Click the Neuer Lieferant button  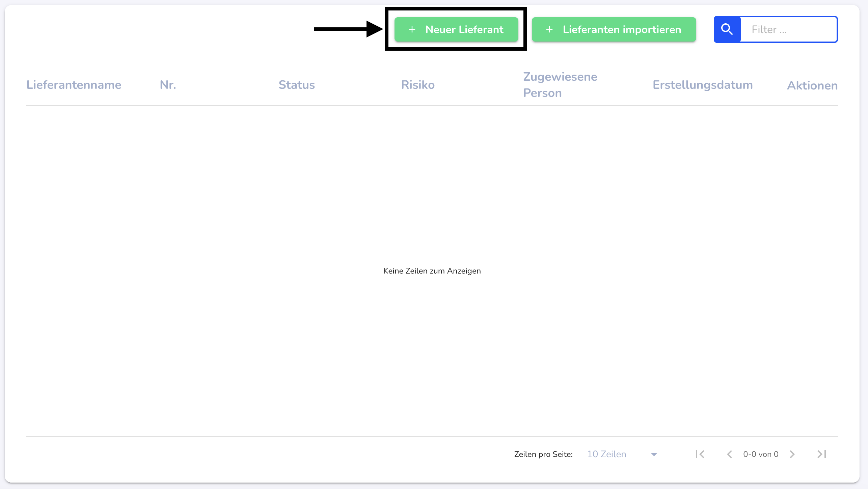[456, 29]
